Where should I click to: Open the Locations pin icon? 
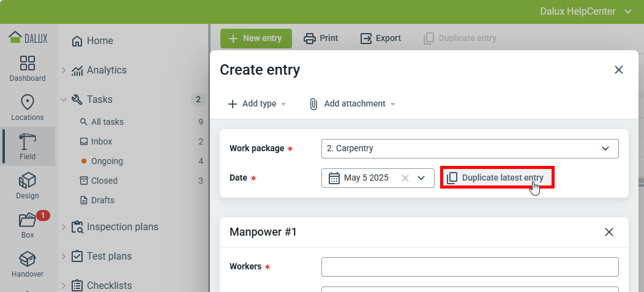(28, 103)
